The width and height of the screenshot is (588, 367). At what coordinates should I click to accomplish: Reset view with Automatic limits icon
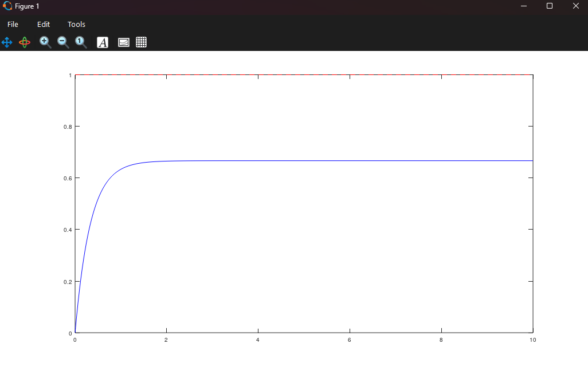[x=81, y=42]
